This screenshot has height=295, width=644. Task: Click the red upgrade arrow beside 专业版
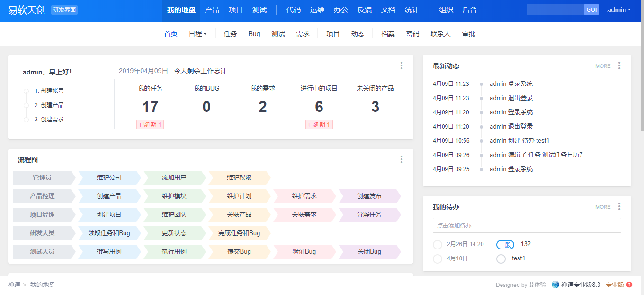(629, 285)
